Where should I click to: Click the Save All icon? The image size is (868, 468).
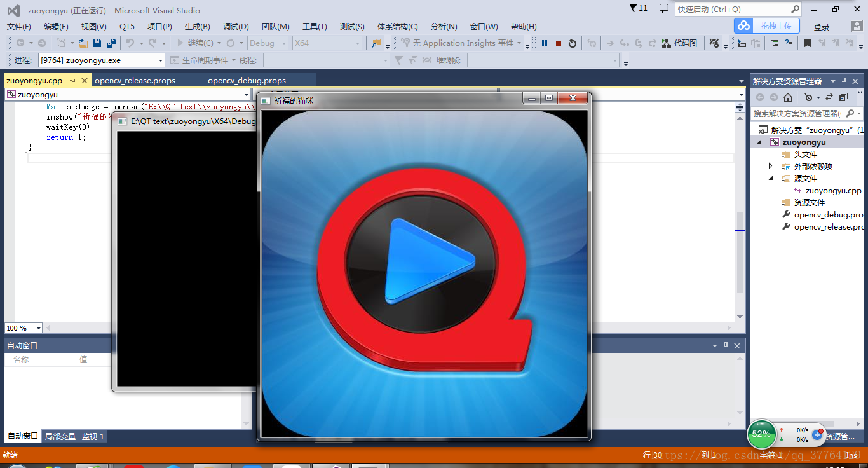tap(111, 43)
